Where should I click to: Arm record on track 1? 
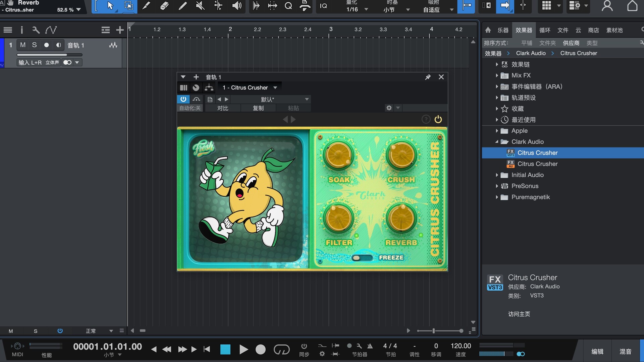click(47, 45)
